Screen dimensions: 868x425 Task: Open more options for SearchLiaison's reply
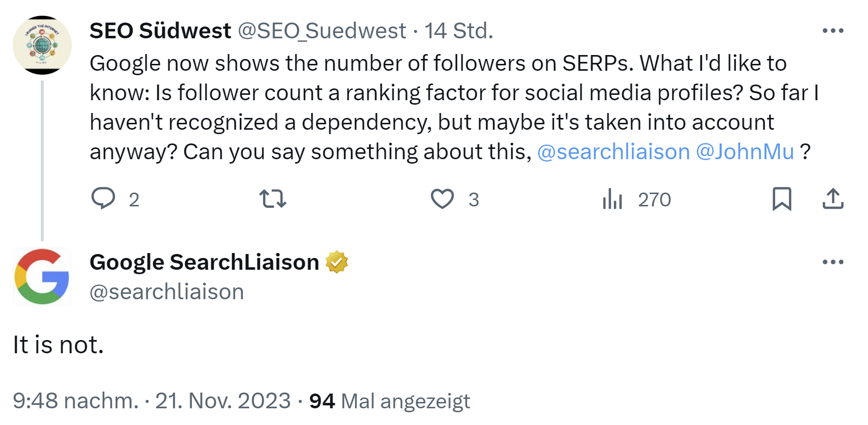(833, 262)
